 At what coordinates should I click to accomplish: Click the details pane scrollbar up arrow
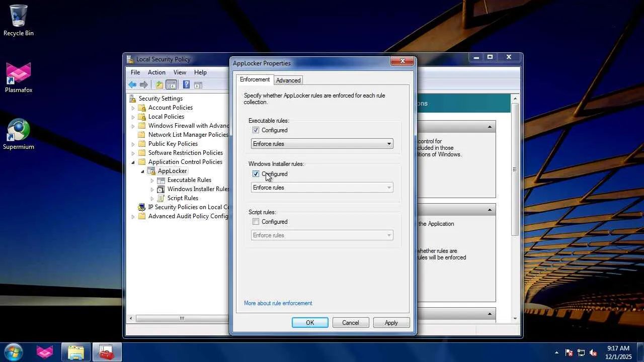tap(515, 99)
